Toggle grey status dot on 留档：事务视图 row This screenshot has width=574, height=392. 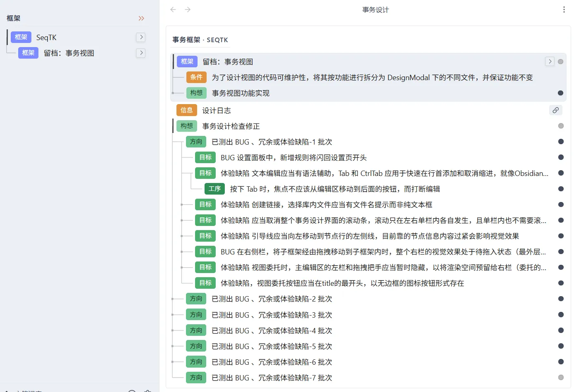(560, 62)
